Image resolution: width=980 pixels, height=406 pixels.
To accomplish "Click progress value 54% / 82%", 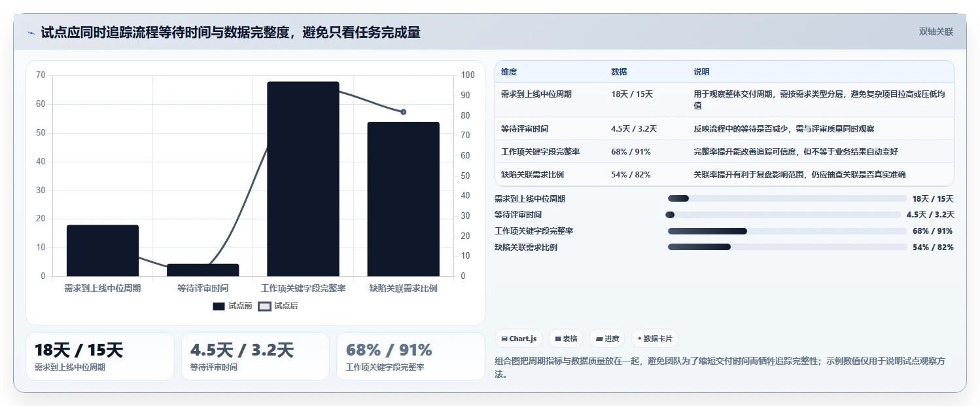I will click(933, 248).
